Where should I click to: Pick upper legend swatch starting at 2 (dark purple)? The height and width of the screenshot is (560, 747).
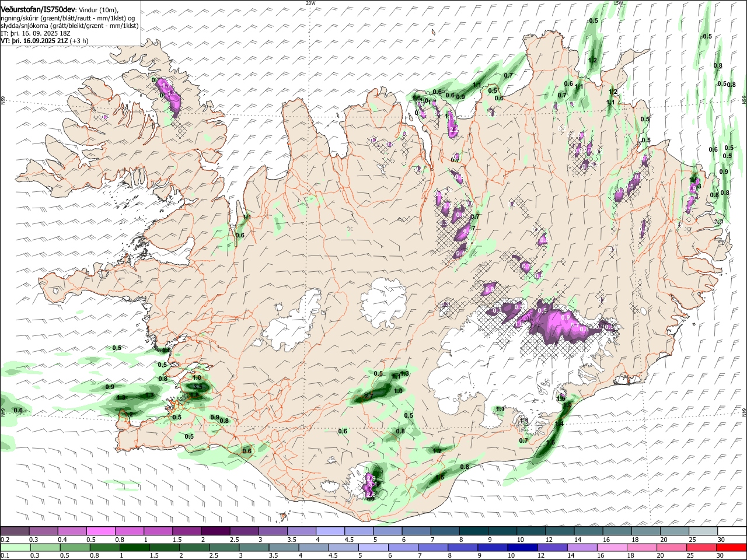point(215,531)
